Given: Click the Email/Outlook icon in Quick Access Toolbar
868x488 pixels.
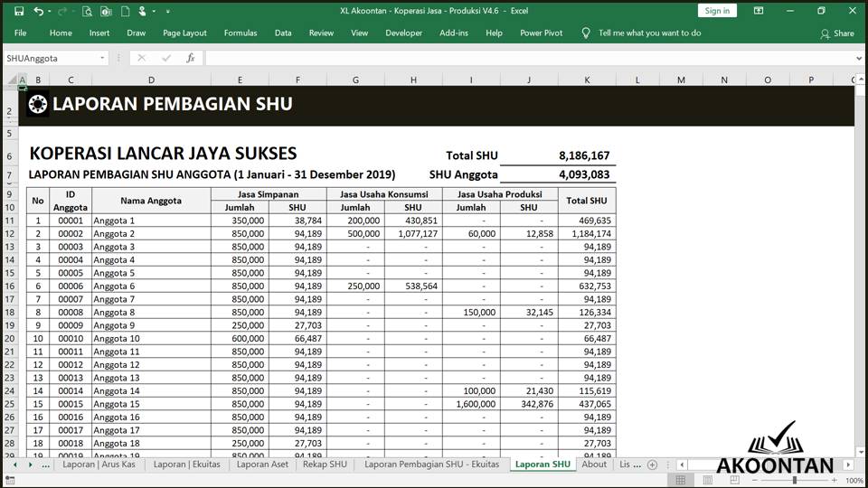Looking at the screenshot, I should pos(106,11).
